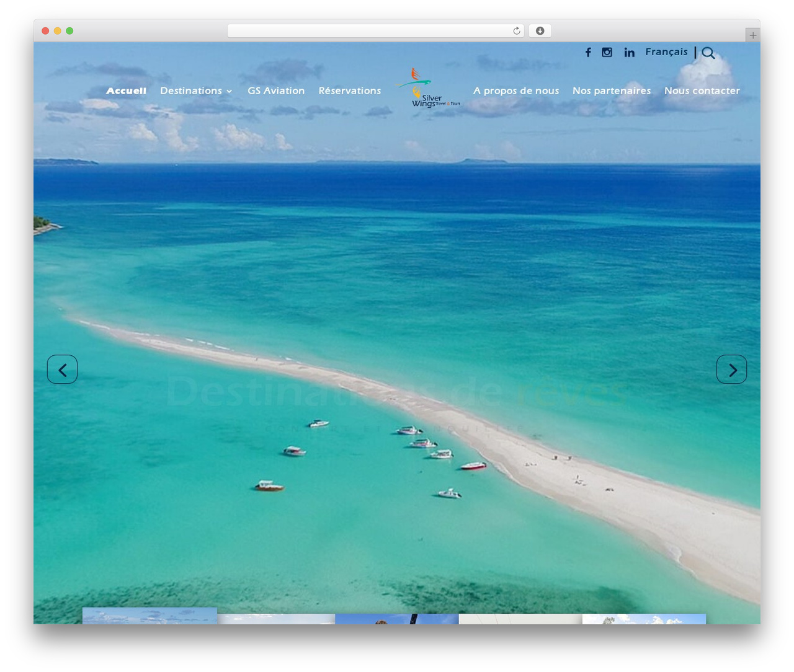Expand the Destinations submenu chevron
This screenshot has height=672, width=794.
tap(230, 91)
